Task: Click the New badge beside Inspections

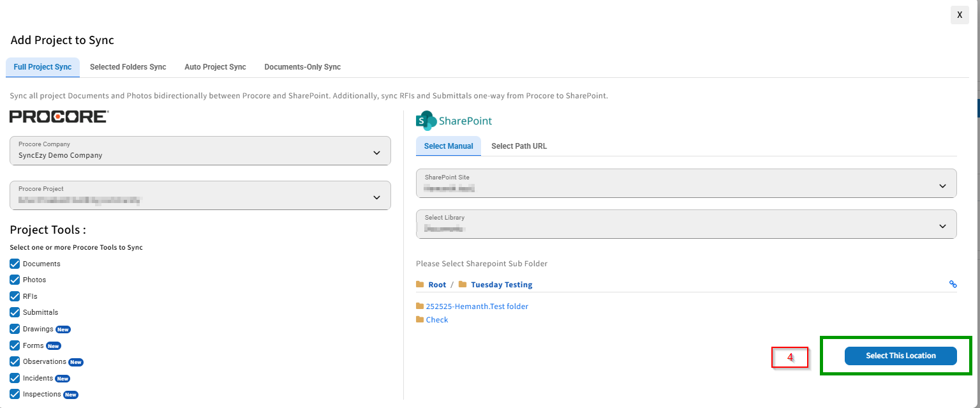Action: click(x=71, y=395)
